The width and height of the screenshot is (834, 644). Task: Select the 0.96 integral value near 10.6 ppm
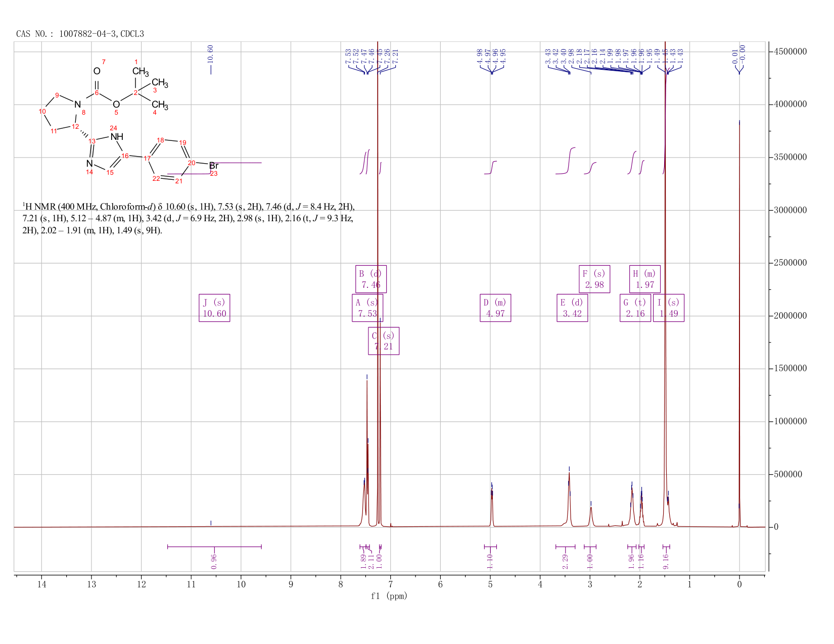(x=214, y=561)
